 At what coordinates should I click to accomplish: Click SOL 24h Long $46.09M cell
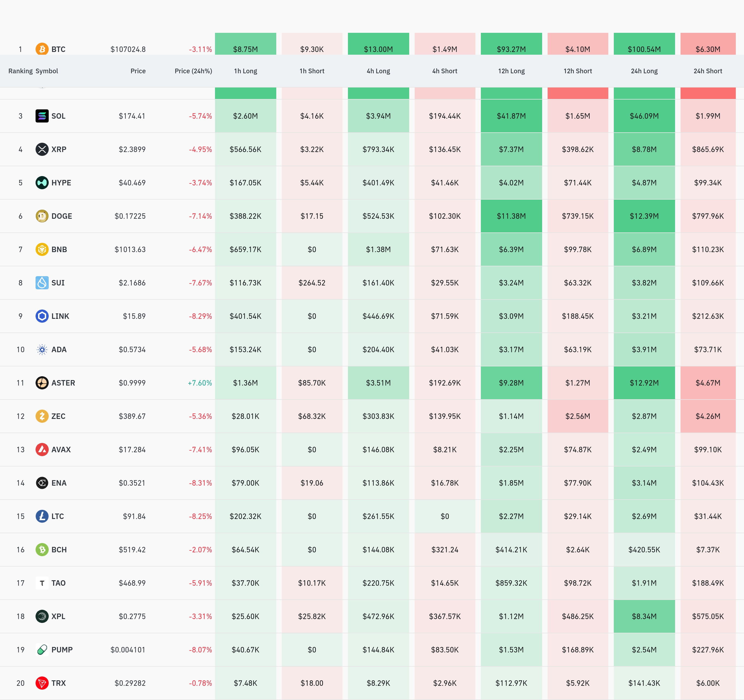pyautogui.click(x=644, y=116)
